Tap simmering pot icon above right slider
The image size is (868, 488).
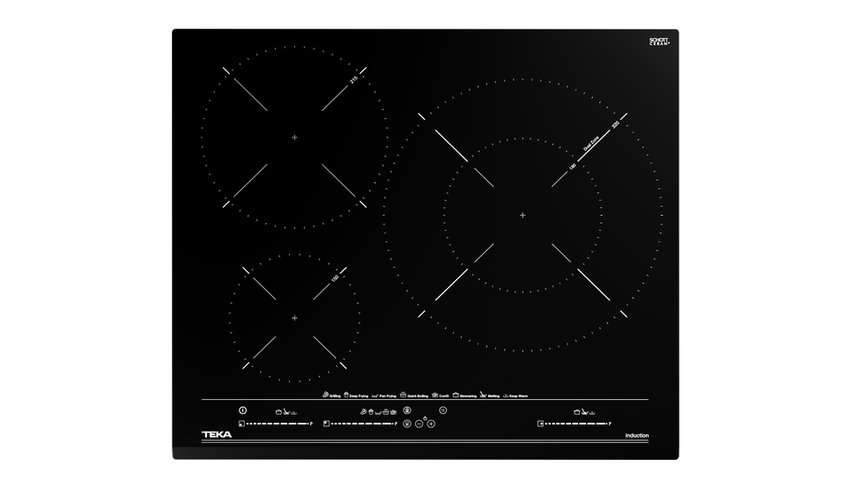coord(577,412)
